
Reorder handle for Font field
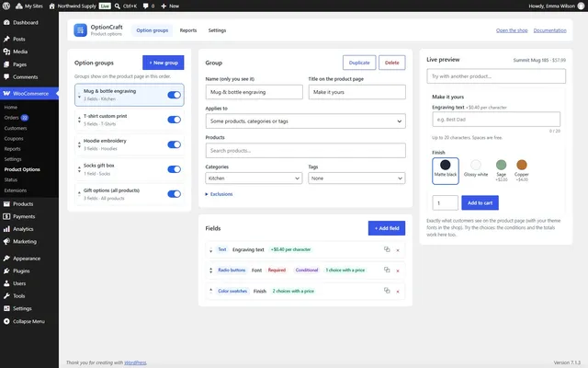tap(210, 270)
